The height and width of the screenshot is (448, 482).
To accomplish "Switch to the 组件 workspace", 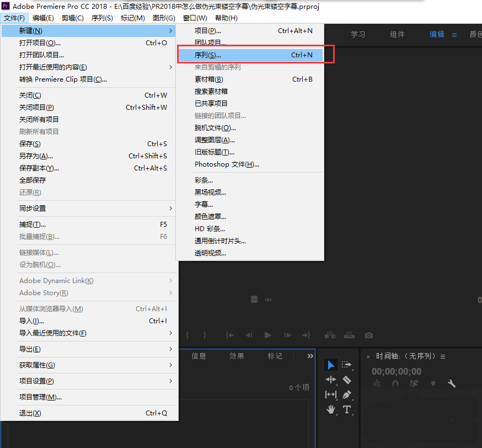I will click(397, 34).
